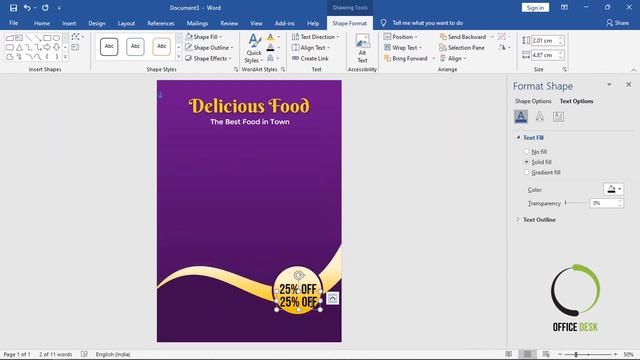This screenshot has width=640, height=360.
Task: Click the Tell me lightbulb icon
Action: (383, 23)
